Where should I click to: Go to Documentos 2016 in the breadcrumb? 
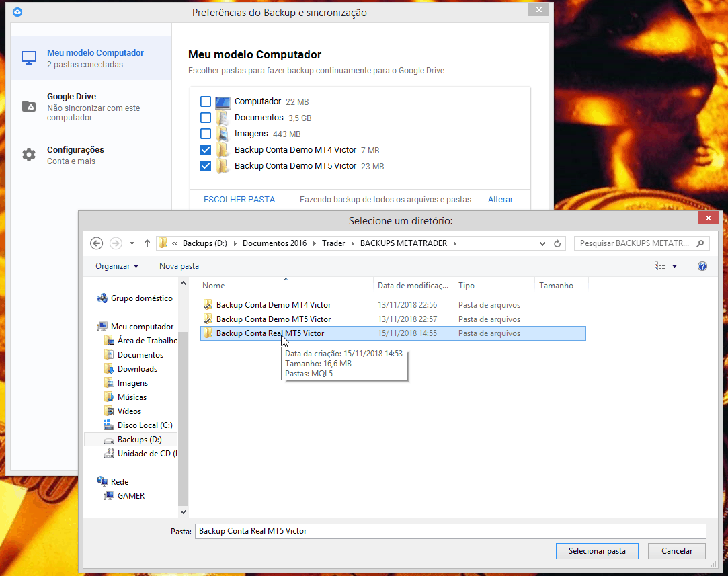click(274, 243)
